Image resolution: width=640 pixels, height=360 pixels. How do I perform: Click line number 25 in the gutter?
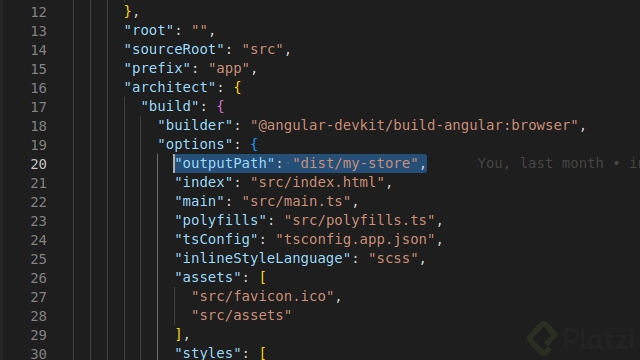click(39, 259)
